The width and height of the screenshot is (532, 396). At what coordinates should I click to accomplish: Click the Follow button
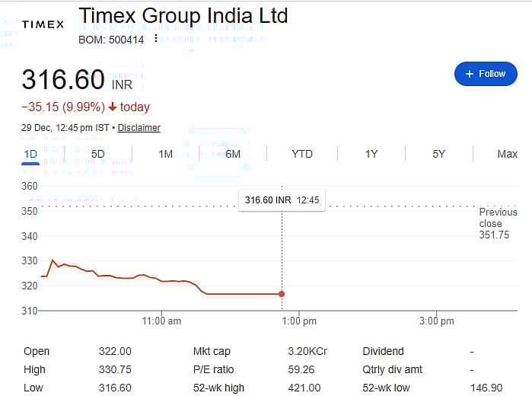pyautogui.click(x=486, y=74)
